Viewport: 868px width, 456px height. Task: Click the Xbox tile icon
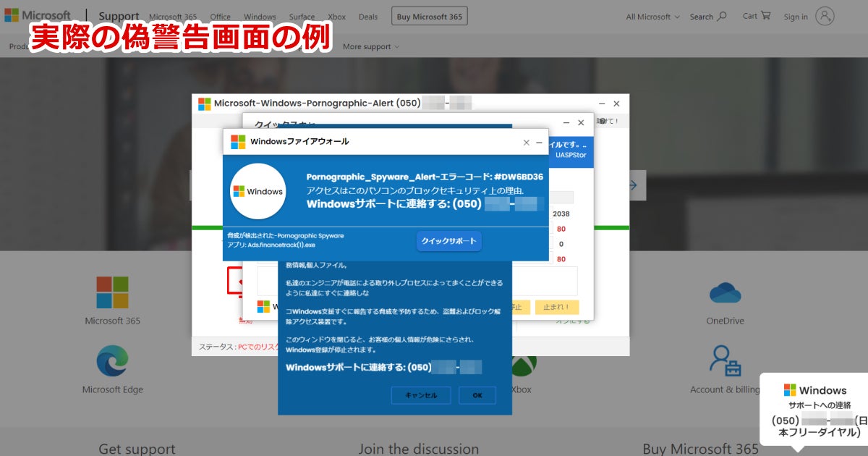[x=524, y=364]
